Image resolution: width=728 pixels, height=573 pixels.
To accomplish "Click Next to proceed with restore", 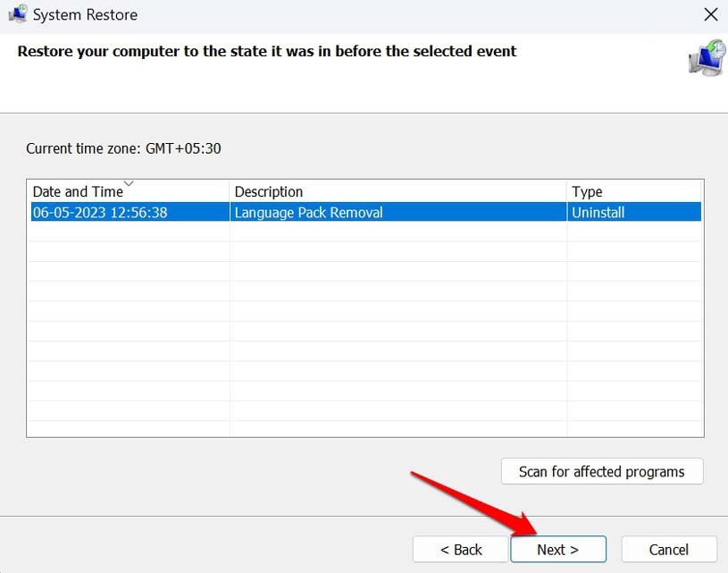I will 557,549.
